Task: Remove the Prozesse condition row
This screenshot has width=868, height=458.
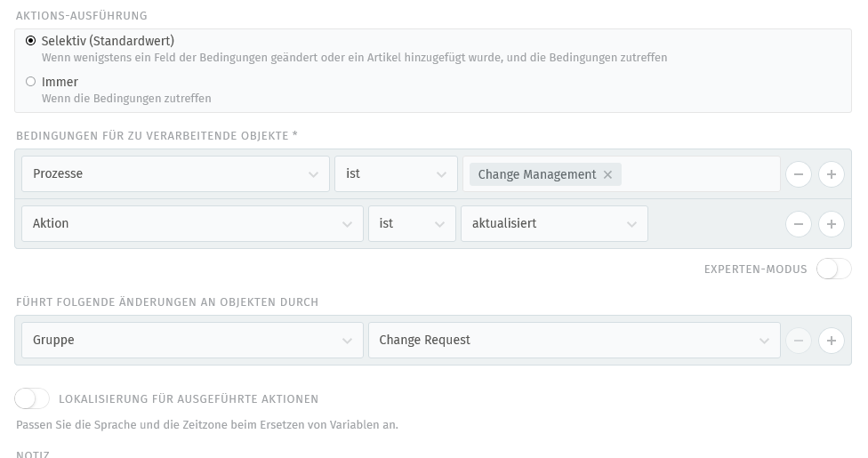Action: 799,174
